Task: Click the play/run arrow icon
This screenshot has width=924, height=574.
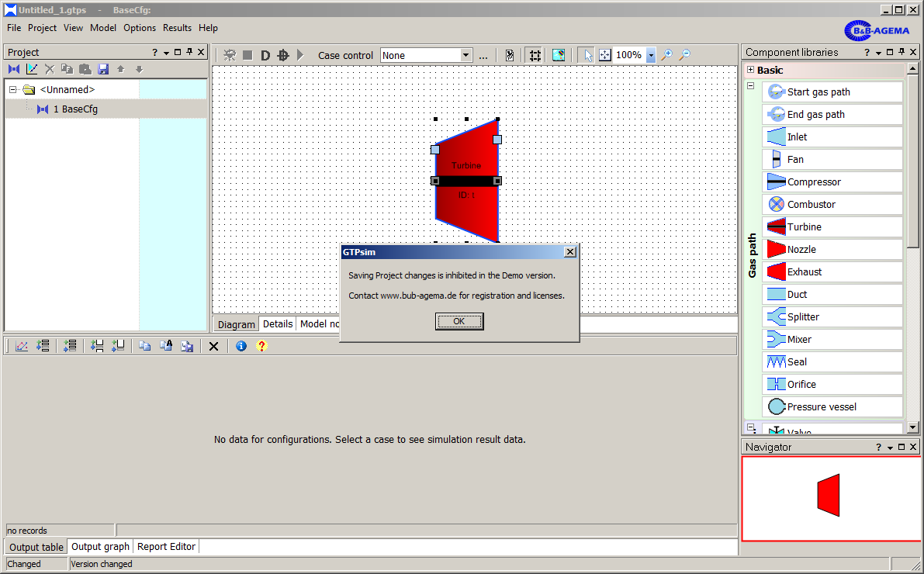Action: [x=300, y=55]
